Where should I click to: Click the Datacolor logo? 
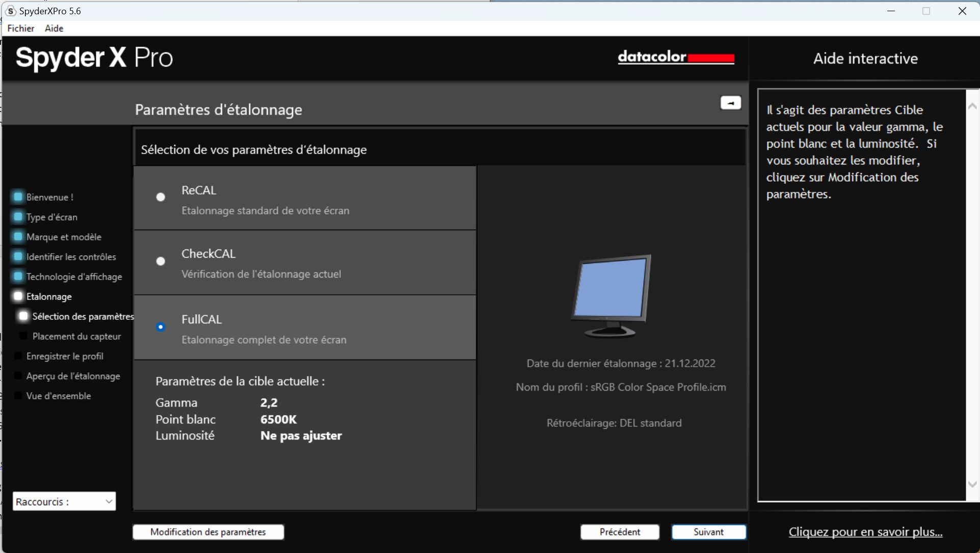pyautogui.click(x=676, y=57)
